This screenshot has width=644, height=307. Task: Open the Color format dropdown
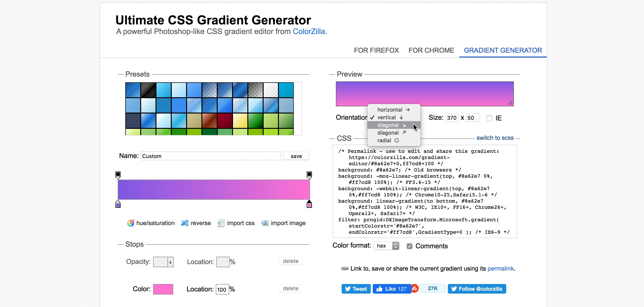pyautogui.click(x=386, y=246)
